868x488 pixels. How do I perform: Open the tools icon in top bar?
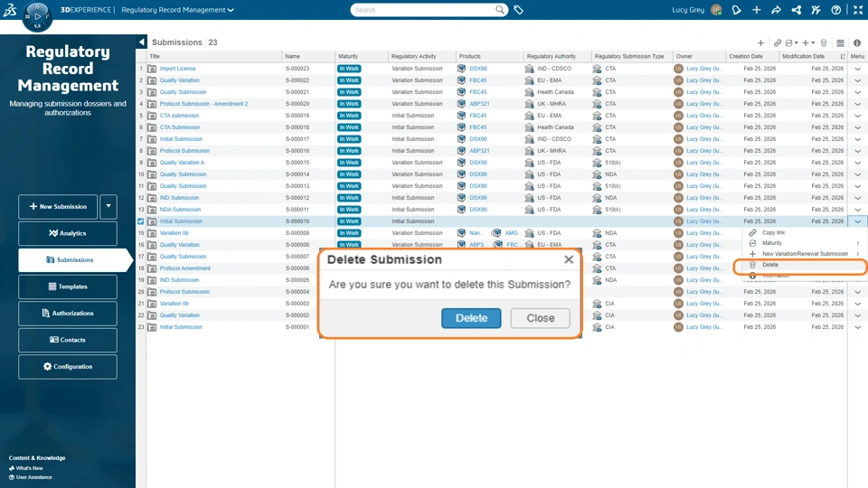(x=816, y=10)
